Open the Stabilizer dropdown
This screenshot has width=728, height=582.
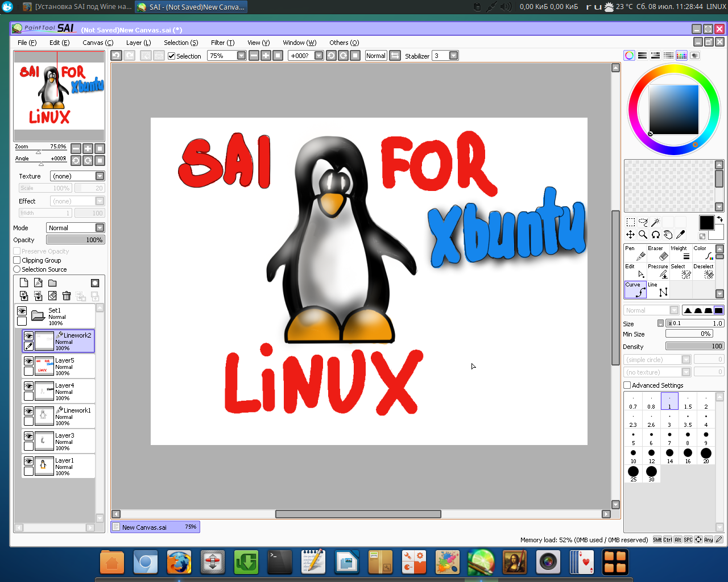[453, 56]
